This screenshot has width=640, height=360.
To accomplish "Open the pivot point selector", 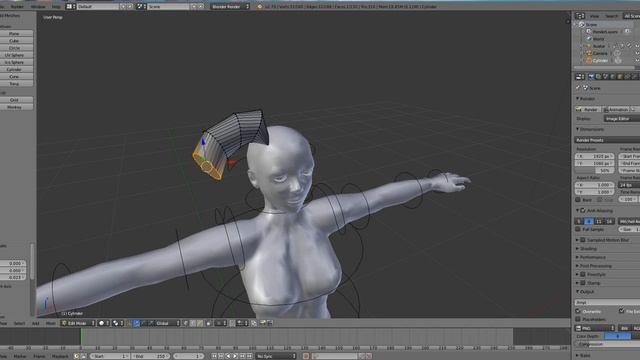I will click(118, 323).
